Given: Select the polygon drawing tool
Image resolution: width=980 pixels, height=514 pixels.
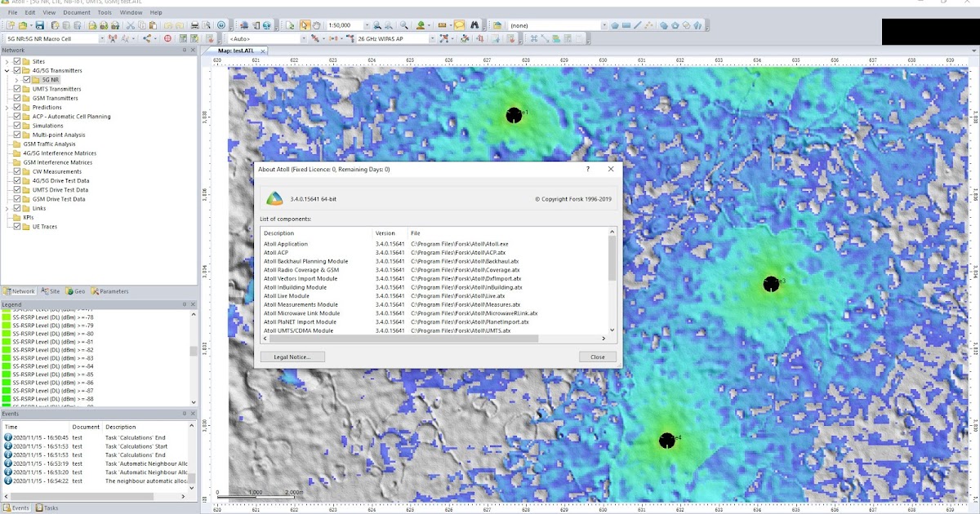Looking at the screenshot, I should point(616,25).
